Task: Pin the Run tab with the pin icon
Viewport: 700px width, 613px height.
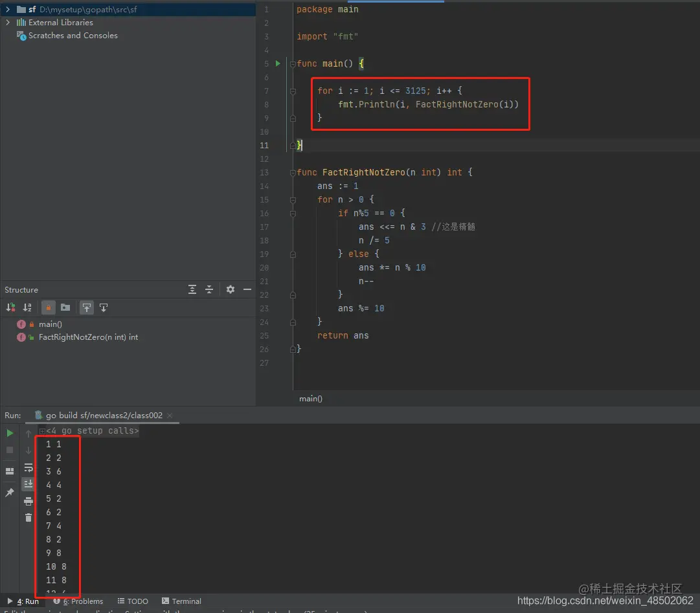Action: pyautogui.click(x=9, y=492)
